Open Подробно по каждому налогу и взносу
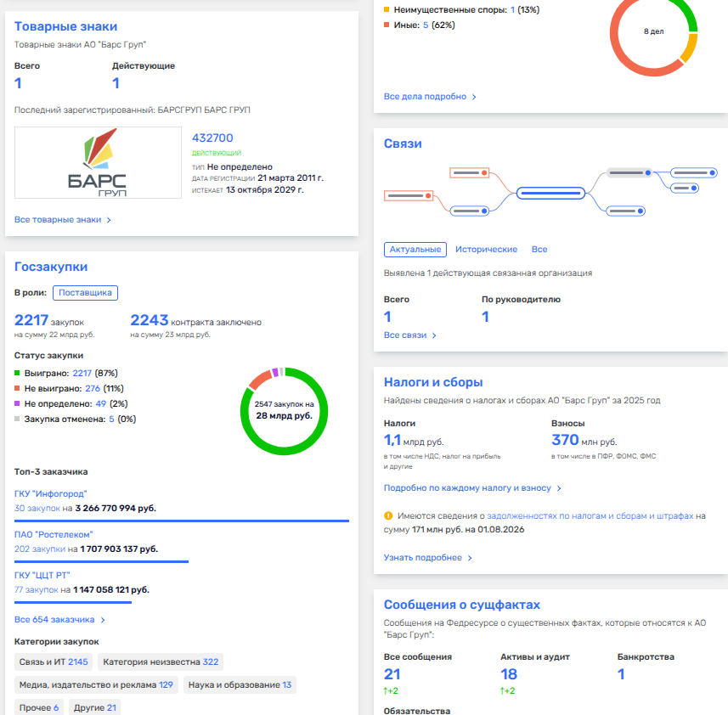The width and height of the screenshot is (728, 715). pos(467,488)
